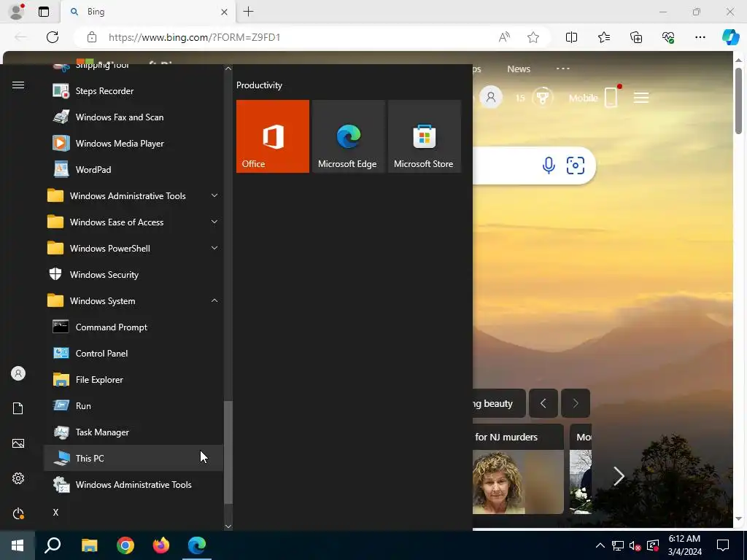Click the address bar URL
Image resolution: width=747 pixels, height=560 pixels.
pos(194,37)
